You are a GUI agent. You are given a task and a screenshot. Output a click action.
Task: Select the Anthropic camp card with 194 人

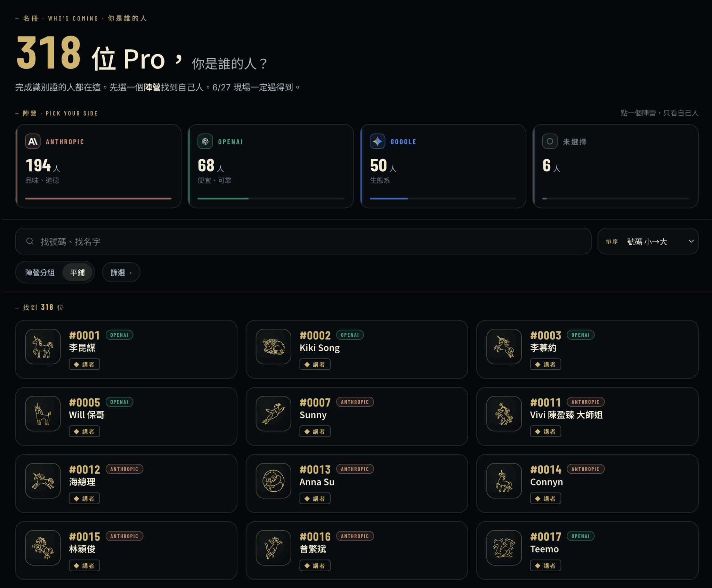click(x=98, y=166)
